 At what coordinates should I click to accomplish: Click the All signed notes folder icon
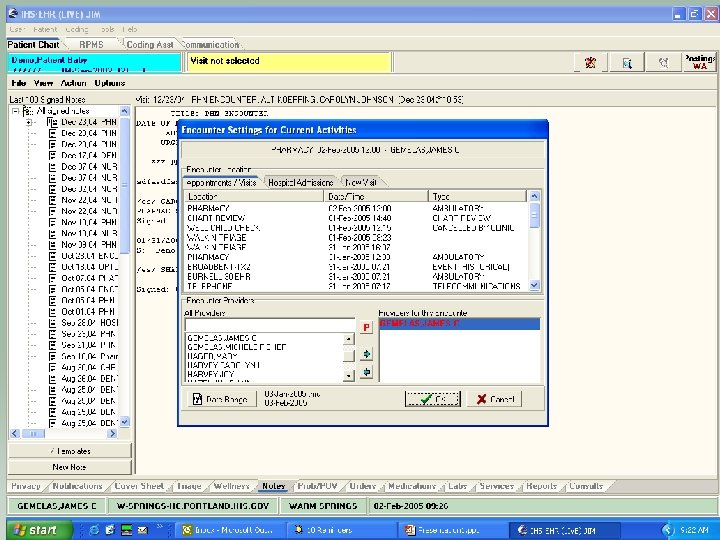28,111
